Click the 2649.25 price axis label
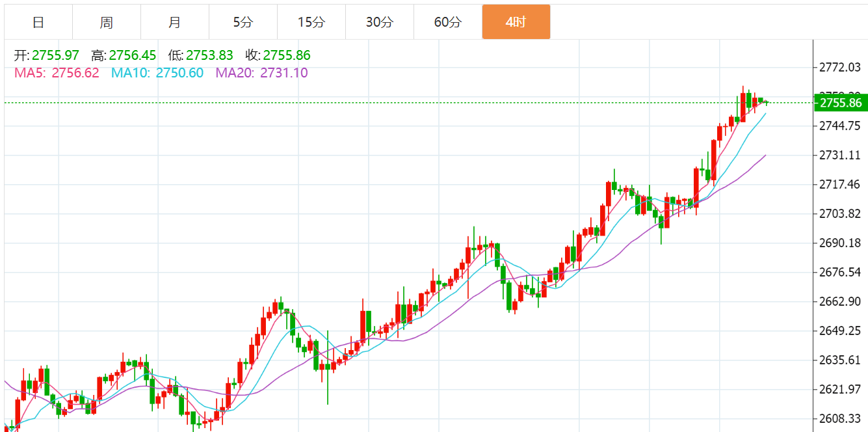Image resolution: width=868 pixels, height=432 pixels. (x=840, y=331)
